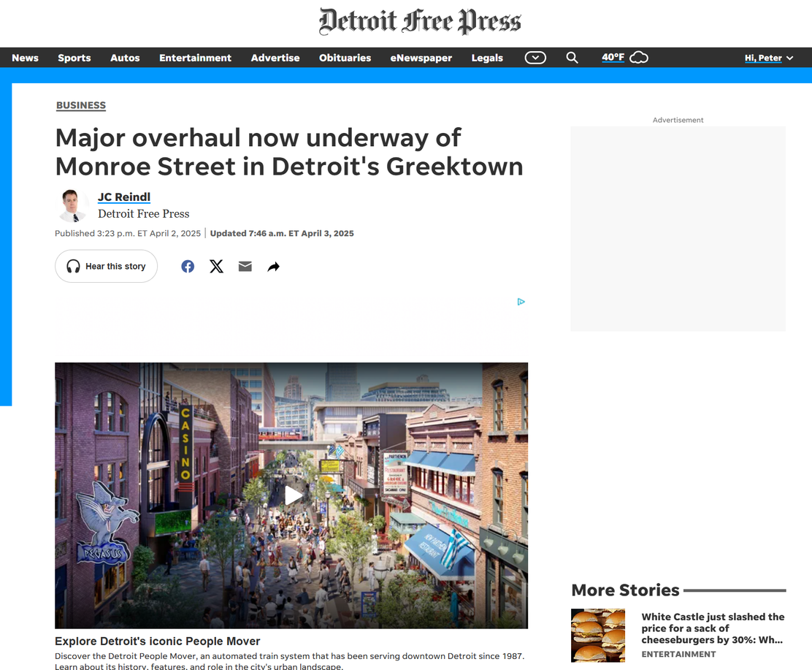Open the News section
The width and height of the screenshot is (812, 670).
(x=25, y=58)
